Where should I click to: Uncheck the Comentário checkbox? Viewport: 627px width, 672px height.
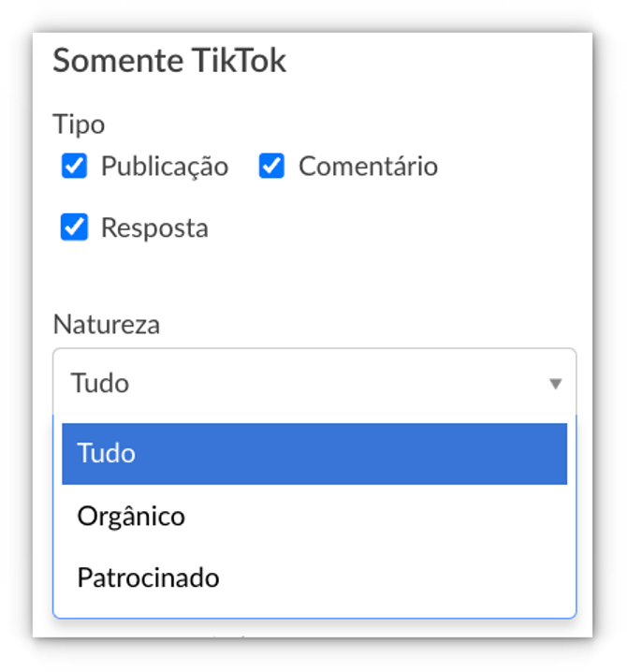271,167
